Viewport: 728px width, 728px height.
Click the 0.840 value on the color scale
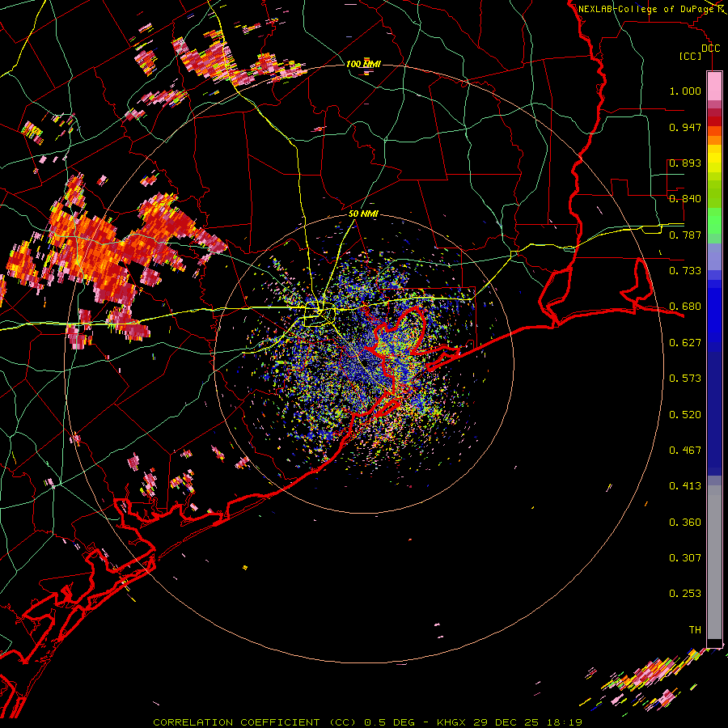tap(685, 199)
